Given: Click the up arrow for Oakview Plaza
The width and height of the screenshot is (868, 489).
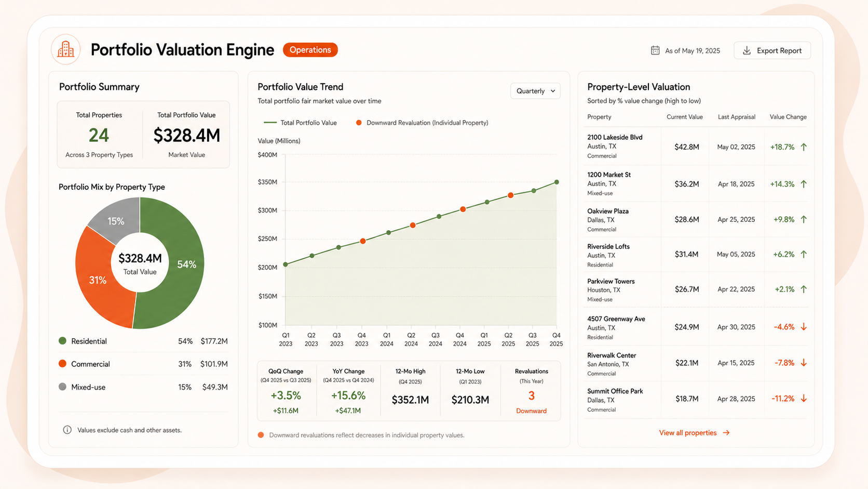Looking at the screenshot, I should coord(804,219).
